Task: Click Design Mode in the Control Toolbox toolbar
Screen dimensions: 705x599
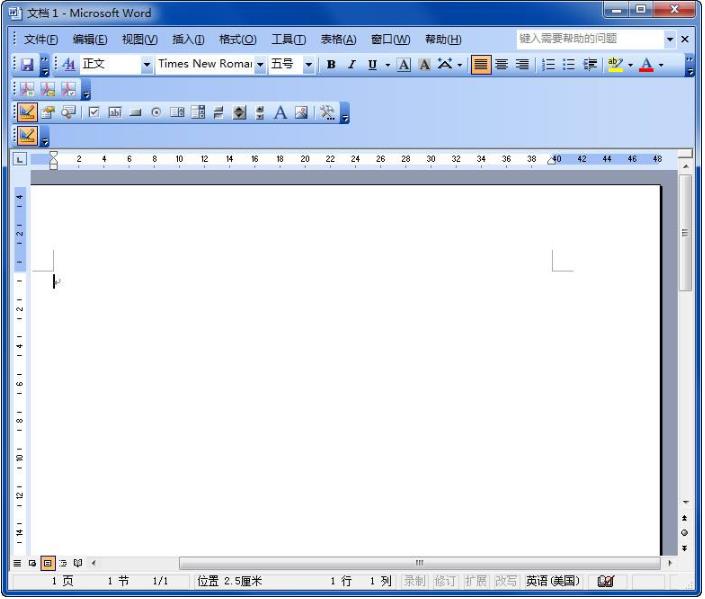Action: (x=27, y=112)
